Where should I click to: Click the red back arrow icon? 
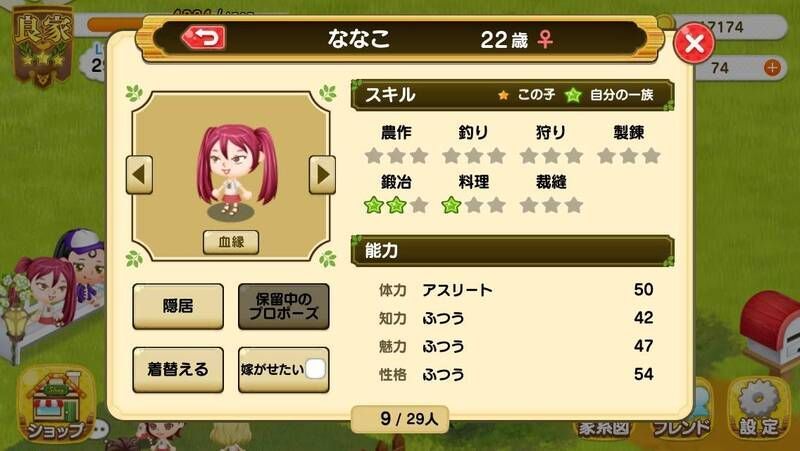point(204,38)
